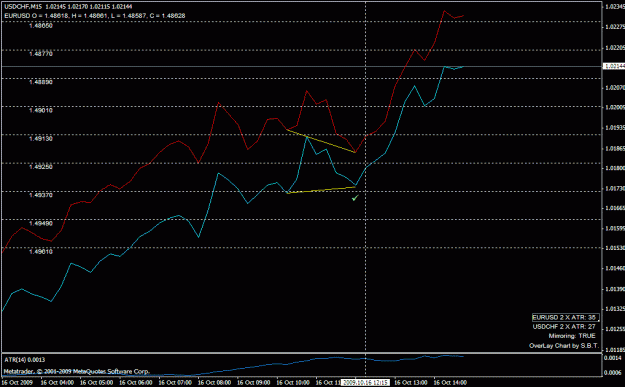Click the 1.02275 price scale label
The image size is (625, 387).
coord(615,27)
